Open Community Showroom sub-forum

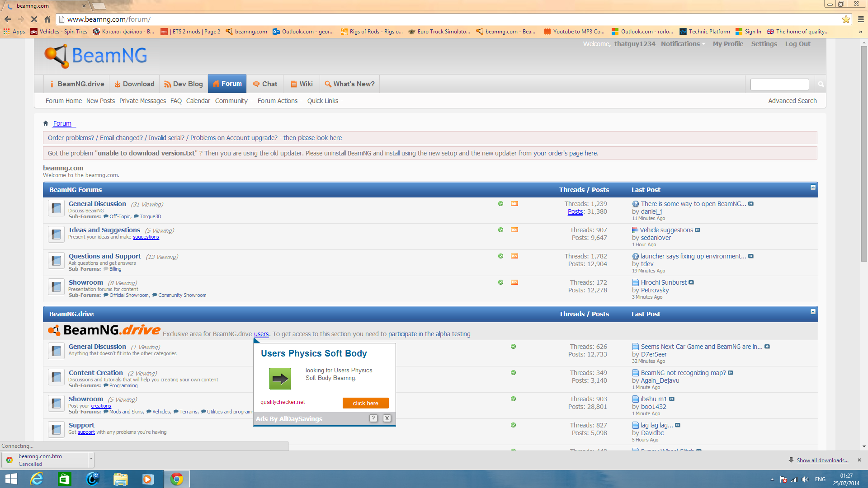point(182,295)
